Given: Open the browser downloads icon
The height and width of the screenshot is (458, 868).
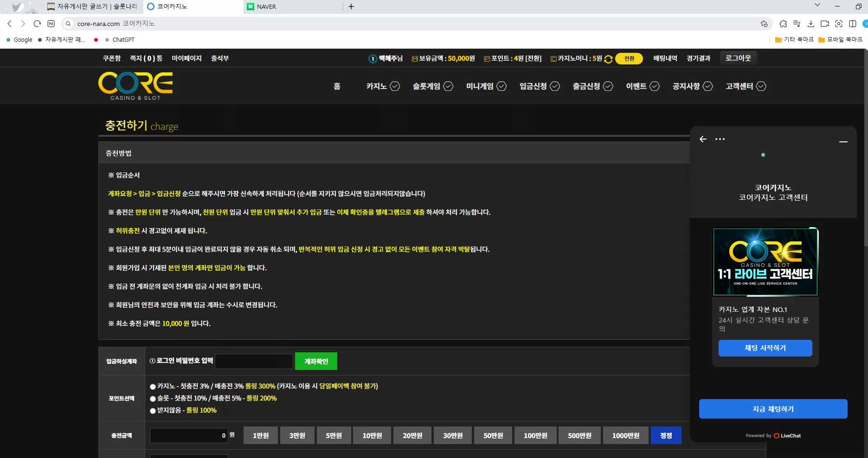Looking at the screenshot, I should point(811,24).
